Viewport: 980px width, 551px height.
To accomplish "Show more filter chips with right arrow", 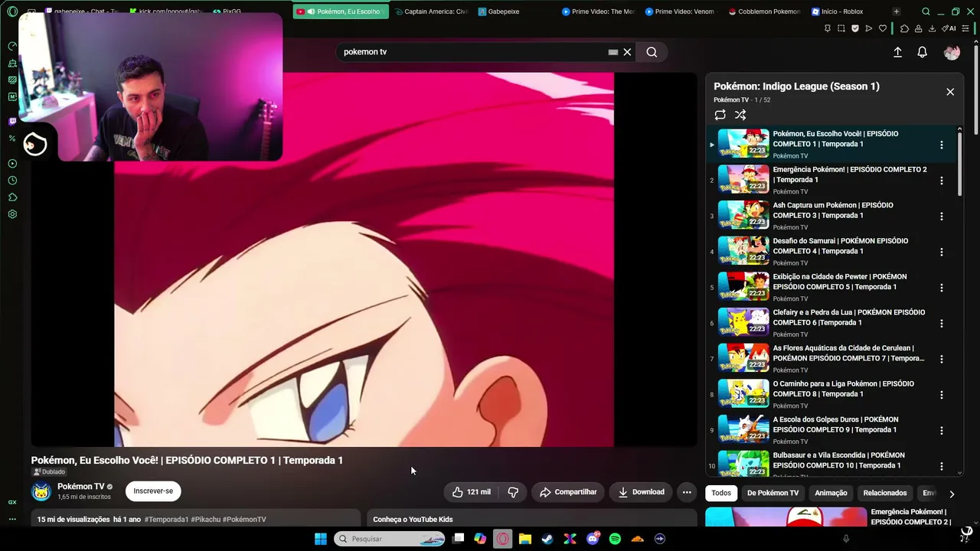I will (952, 494).
